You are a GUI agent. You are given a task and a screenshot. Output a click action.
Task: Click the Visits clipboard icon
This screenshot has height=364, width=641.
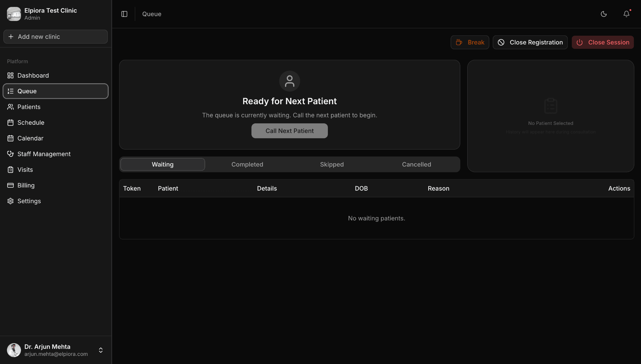coord(10,170)
